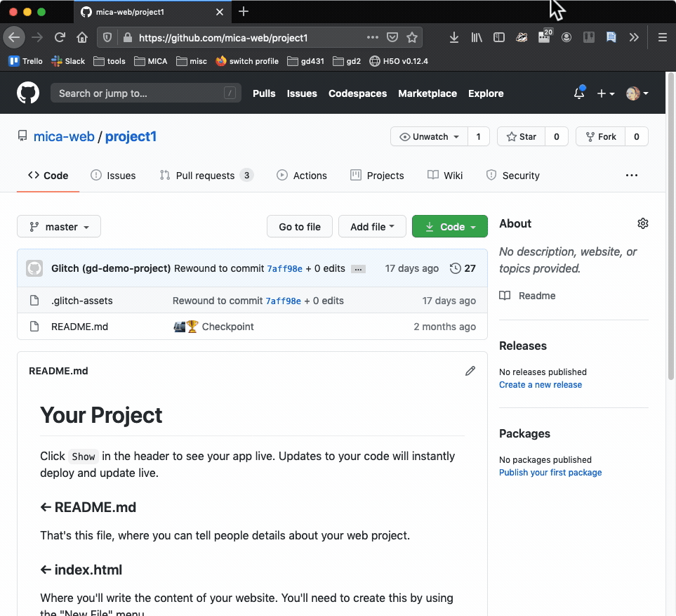Click the Search or jump to field
Viewport: 676px width, 616px height.
(145, 92)
